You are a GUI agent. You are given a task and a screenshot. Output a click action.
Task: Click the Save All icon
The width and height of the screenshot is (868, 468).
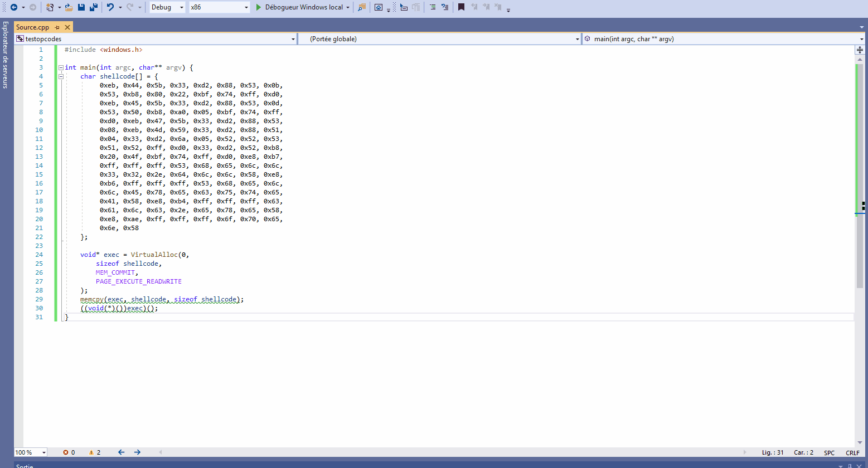94,7
